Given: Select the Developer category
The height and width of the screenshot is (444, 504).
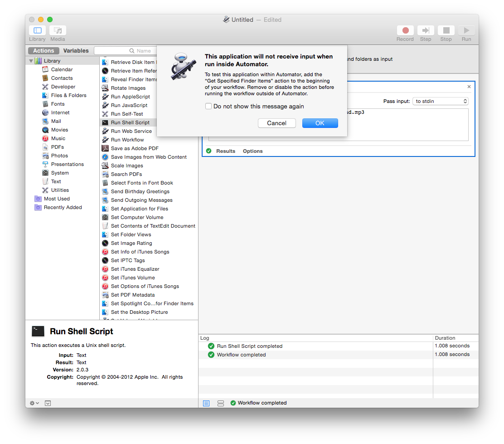Looking at the screenshot, I should (x=63, y=87).
